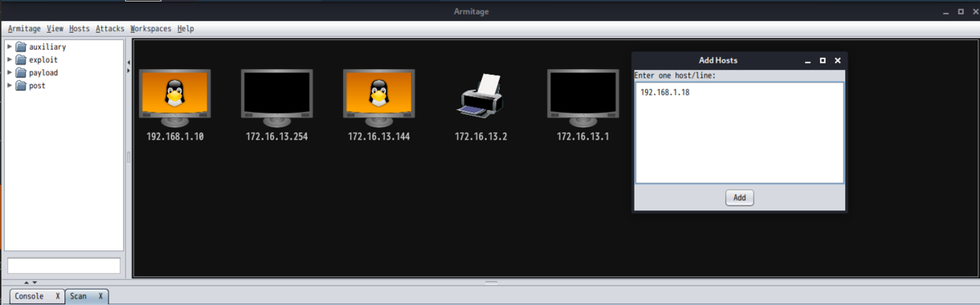This screenshot has height=305, width=980.
Task: Expand the auxiliary tree node arrow
Action: [x=10, y=46]
